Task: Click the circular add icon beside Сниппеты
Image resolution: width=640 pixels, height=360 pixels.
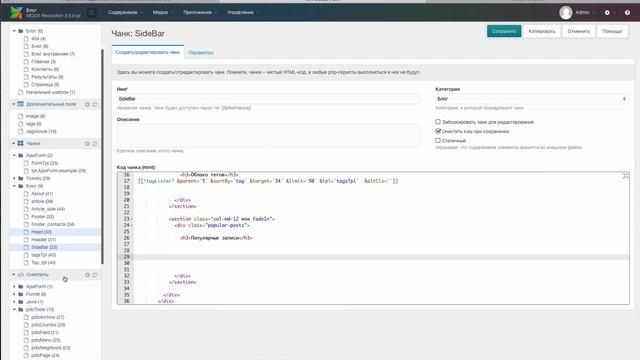Action: tap(87, 275)
